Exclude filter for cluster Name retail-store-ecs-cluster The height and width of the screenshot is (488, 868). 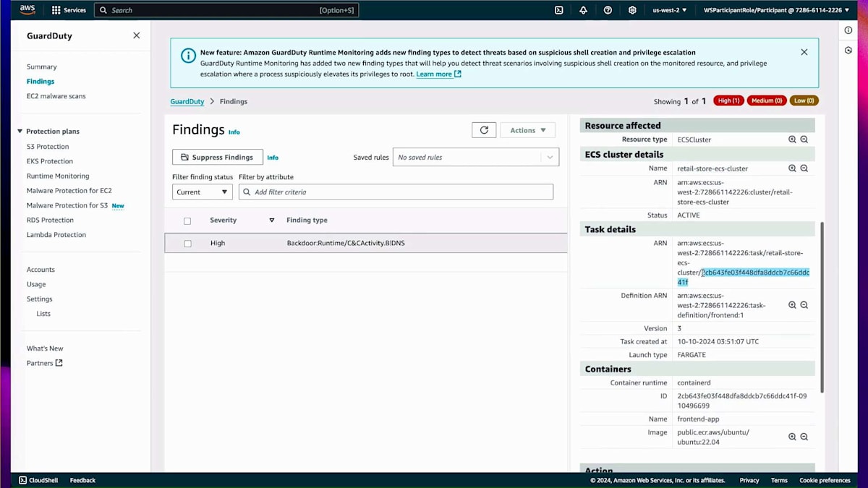coord(804,168)
